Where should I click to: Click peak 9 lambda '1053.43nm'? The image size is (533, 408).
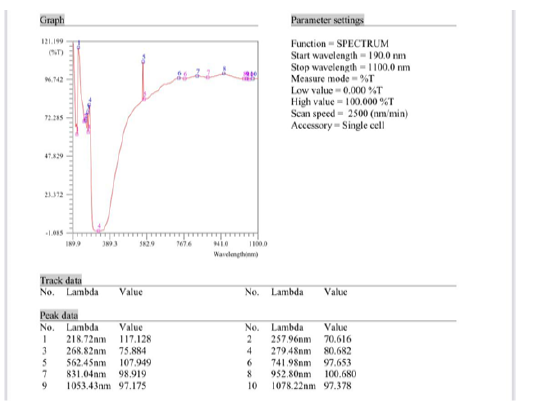(x=88, y=386)
